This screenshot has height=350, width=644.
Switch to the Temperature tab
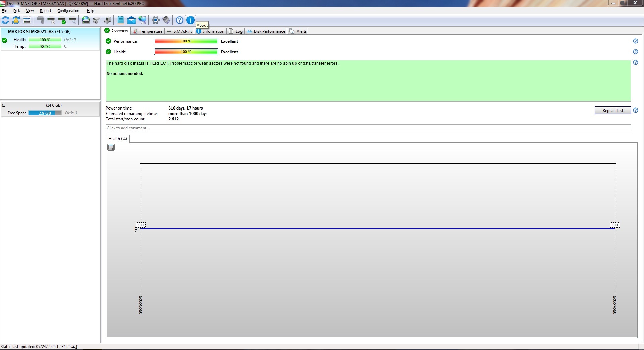coord(148,31)
